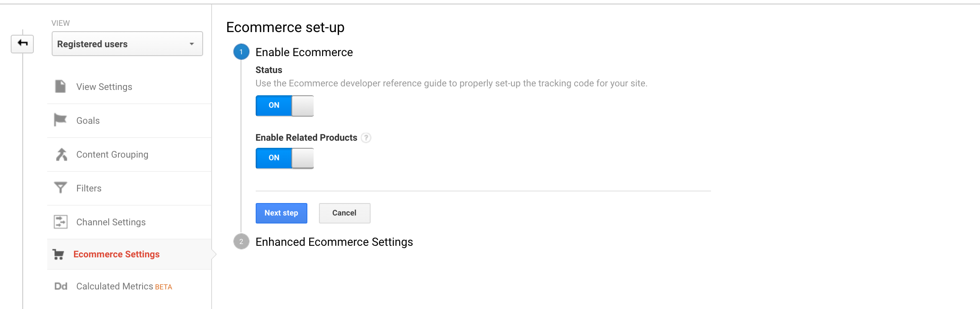Open the Registered users view dropdown

127,44
